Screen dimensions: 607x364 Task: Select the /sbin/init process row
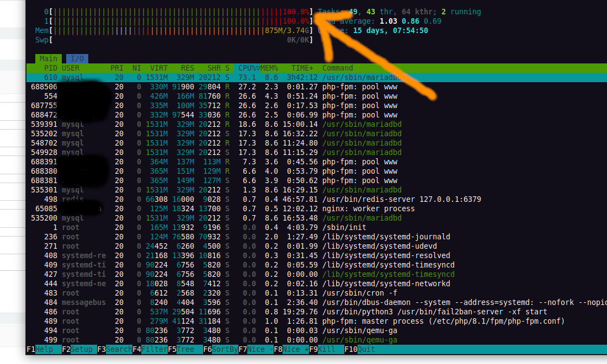click(x=317, y=227)
